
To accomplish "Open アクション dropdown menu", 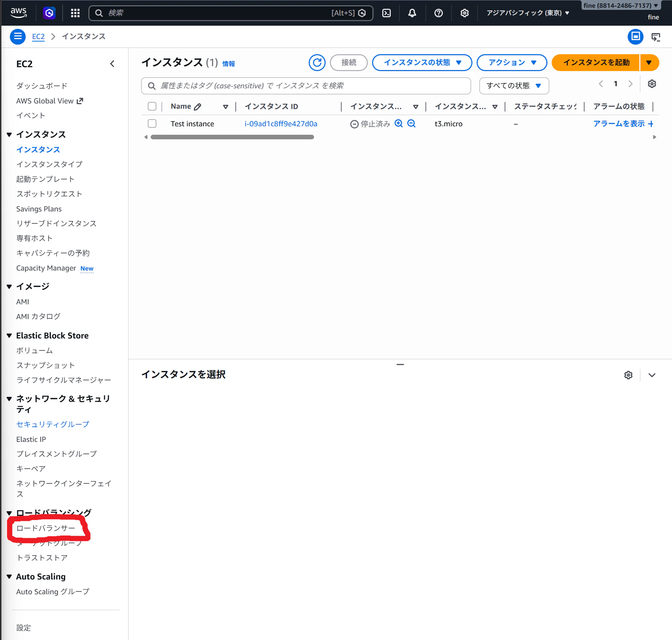I will coord(512,63).
